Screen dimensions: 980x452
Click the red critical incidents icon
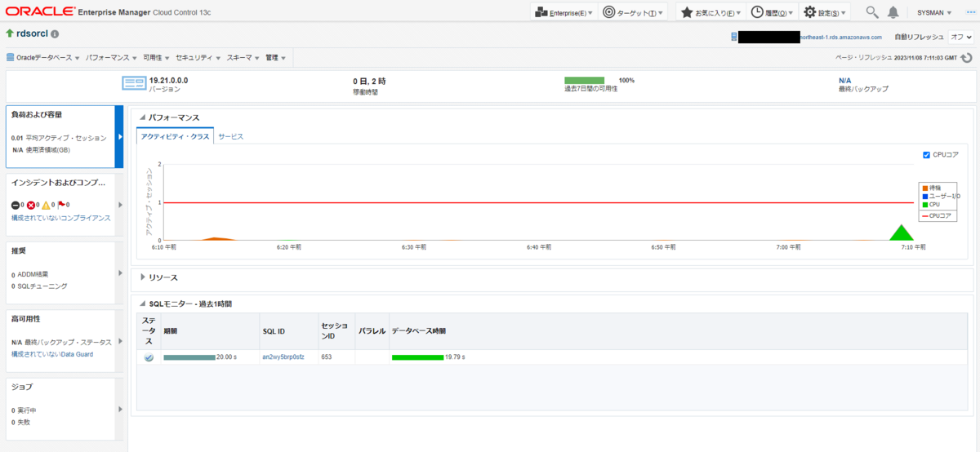pos(31,205)
